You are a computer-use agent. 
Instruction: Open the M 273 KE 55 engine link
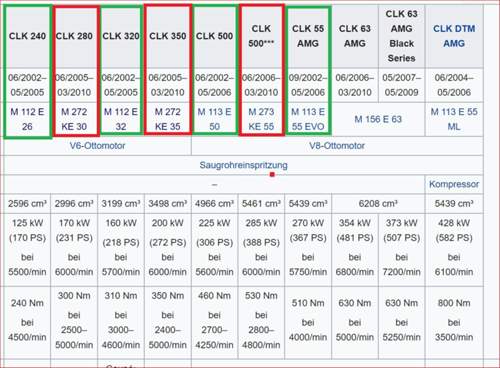coord(261,119)
